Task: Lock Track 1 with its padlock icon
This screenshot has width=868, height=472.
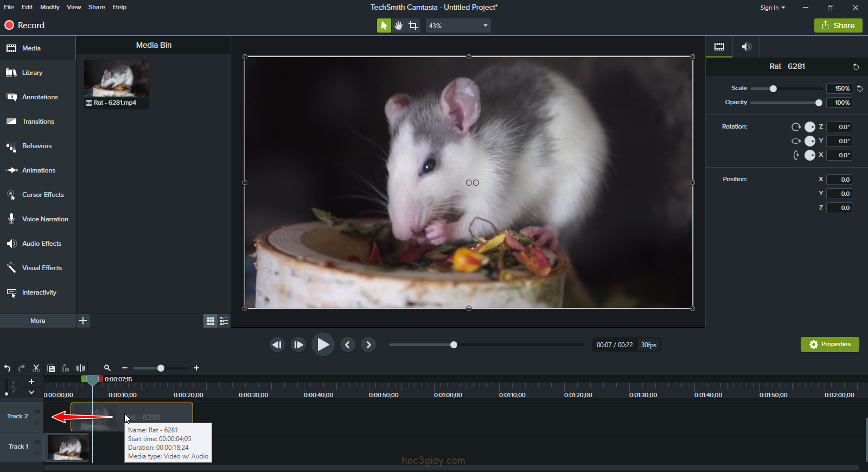Action: 37,452
